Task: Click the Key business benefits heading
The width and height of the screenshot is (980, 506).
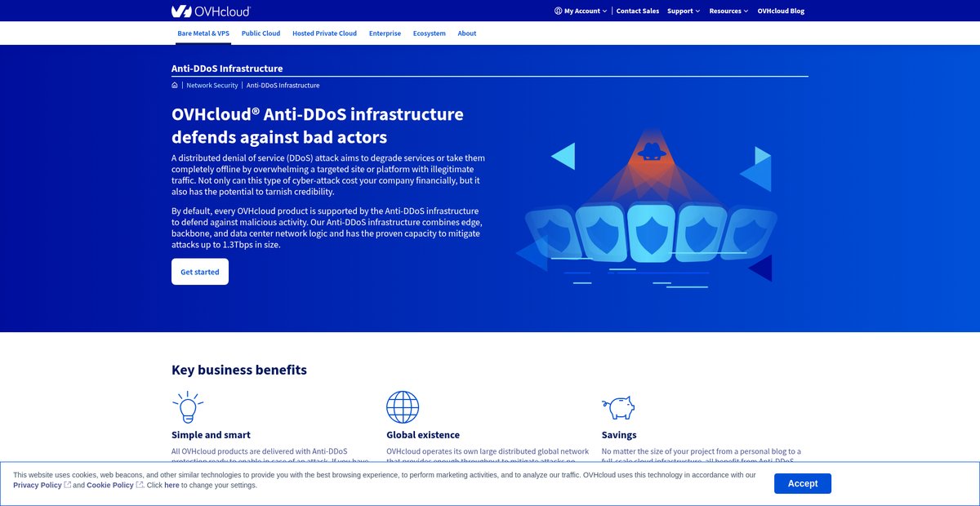Action: tap(239, 370)
